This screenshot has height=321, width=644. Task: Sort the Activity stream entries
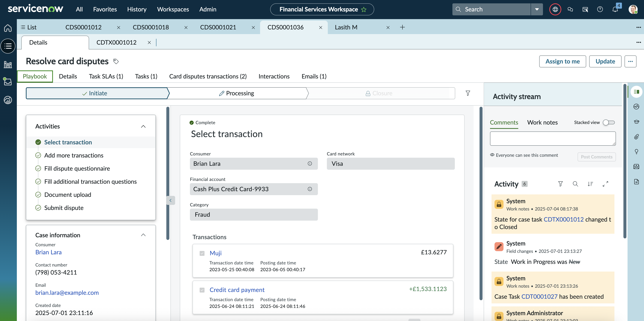[590, 184]
